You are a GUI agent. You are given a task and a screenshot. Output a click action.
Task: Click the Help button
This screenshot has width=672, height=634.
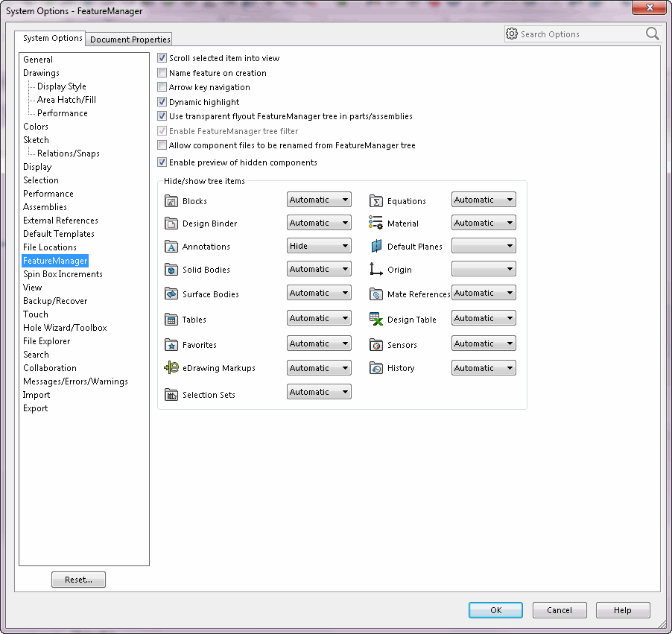[x=623, y=609]
